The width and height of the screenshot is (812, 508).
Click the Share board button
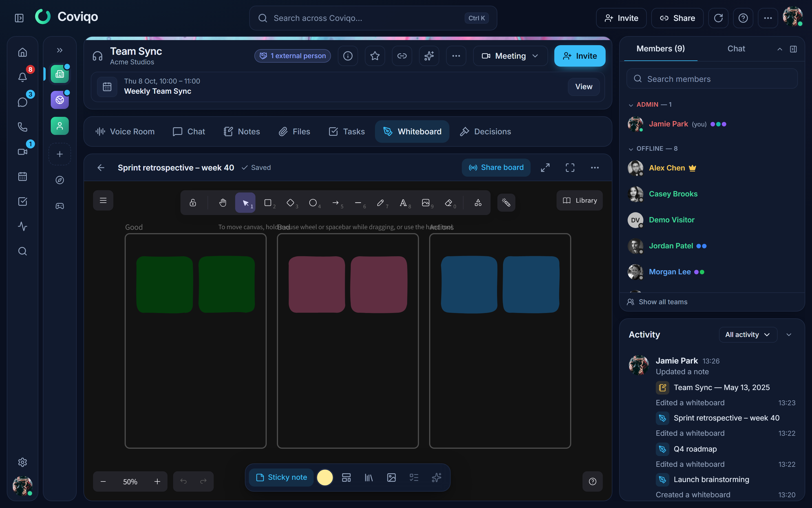click(x=496, y=168)
